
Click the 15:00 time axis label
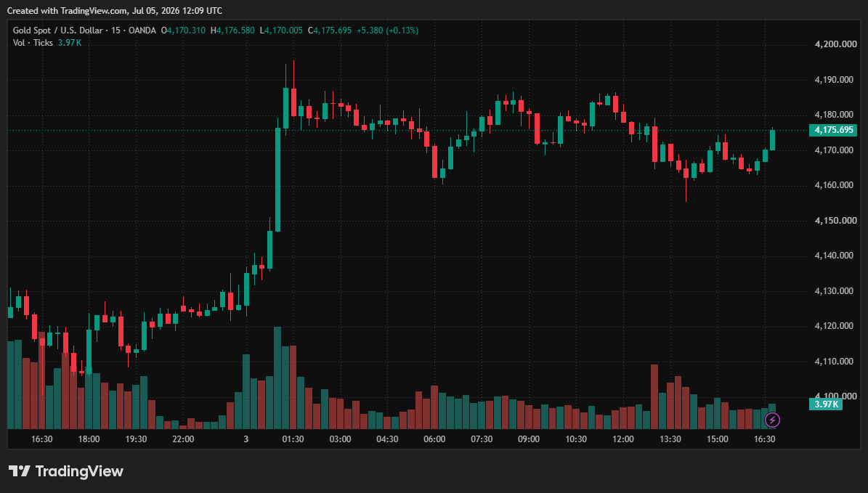(x=718, y=439)
